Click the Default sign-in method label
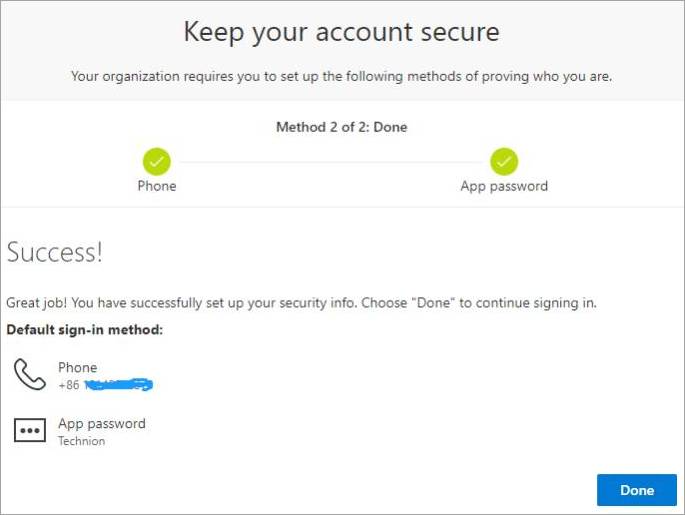Viewport: 685px width, 515px height. (x=84, y=329)
